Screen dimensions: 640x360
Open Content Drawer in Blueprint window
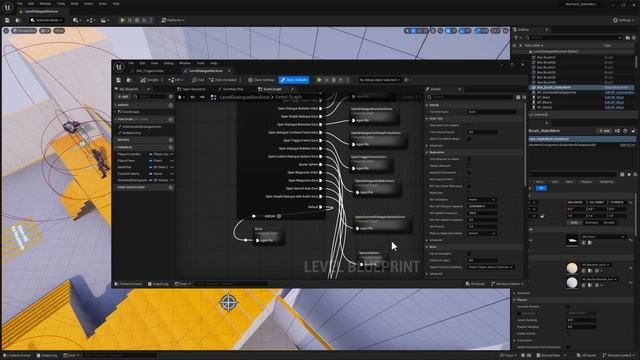click(128, 284)
